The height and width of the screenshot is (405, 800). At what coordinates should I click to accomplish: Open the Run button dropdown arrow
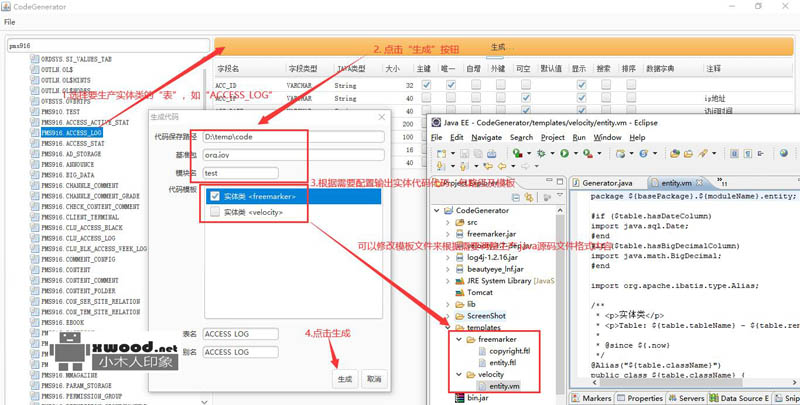[576, 154]
